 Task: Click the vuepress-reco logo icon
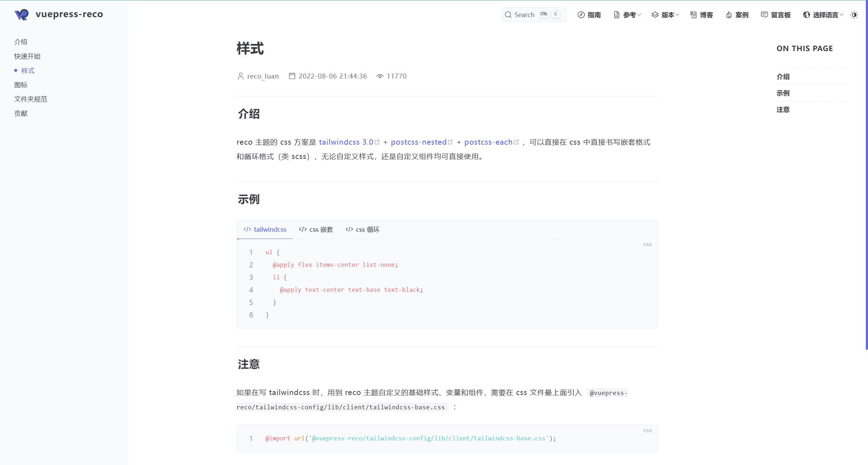coord(21,14)
